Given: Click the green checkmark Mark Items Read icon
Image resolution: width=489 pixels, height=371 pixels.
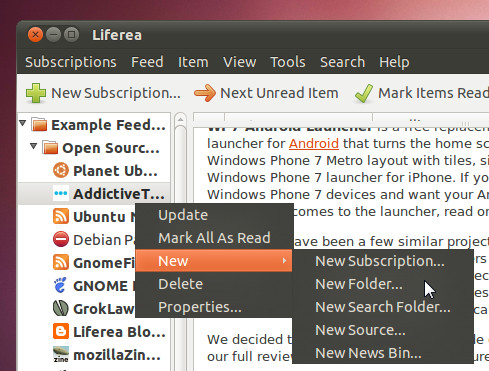Looking at the screenshot, I should click(364, 93).
